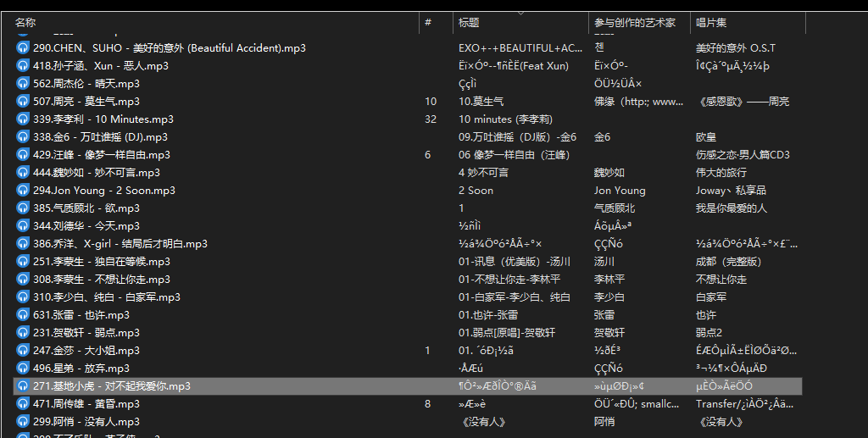This screenshot has width=868, height=438.
Task: Select file 507.周亮 - 莫生气.mp3
Action: tap(86, 101)
